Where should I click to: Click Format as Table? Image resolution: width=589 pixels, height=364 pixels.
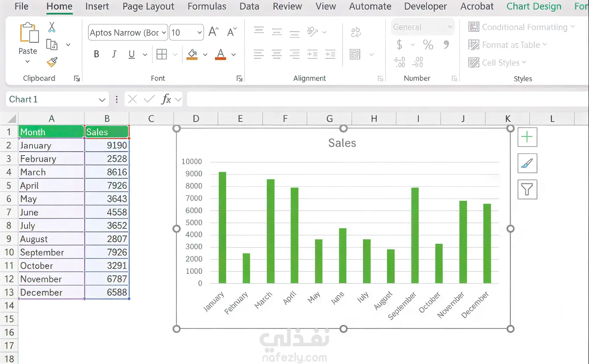pos(508,45)
